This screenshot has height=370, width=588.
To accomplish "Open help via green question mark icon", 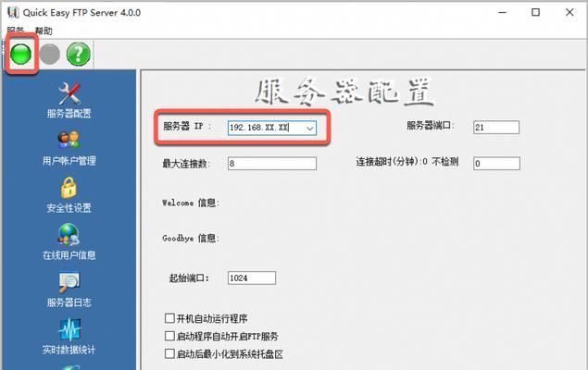I will click(79, 54).
